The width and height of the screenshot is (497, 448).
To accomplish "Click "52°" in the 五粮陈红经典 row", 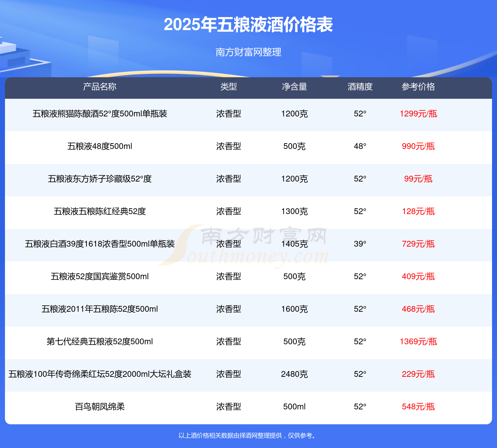I will coord(360,211).
